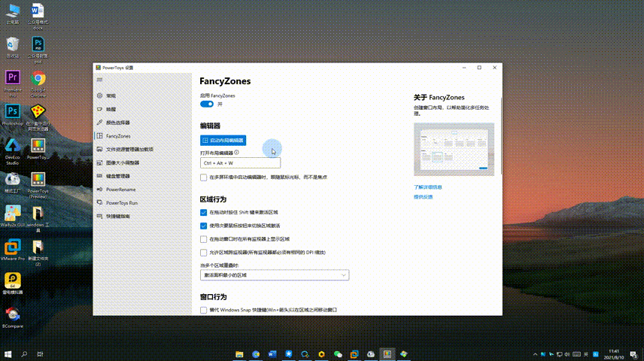The height and width of the screenshot is (361, 644).
Task: Select the Word docx file on desktop
Action: [x=38, y=17]
